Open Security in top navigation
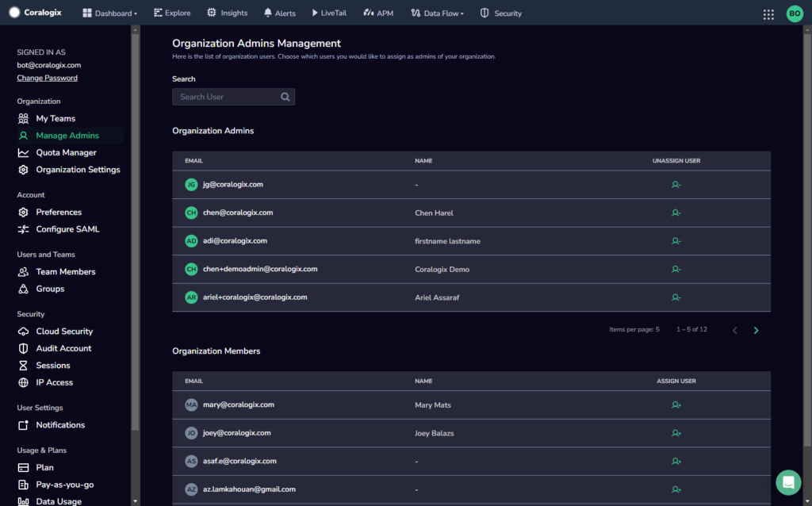812x506 pixels. [501, 13]
